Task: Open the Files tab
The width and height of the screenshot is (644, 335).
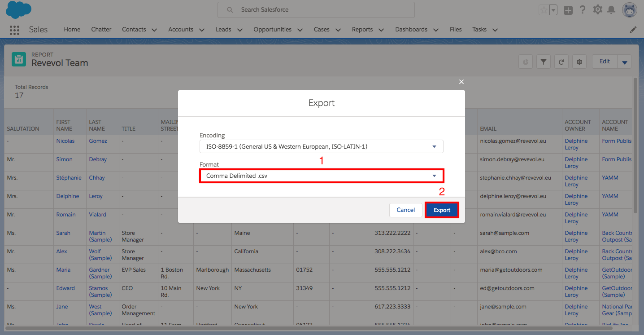Action: (x=456, y=30)
